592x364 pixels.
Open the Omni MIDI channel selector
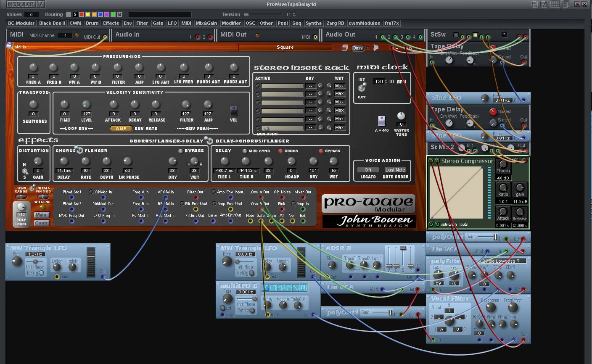point(357,48)
